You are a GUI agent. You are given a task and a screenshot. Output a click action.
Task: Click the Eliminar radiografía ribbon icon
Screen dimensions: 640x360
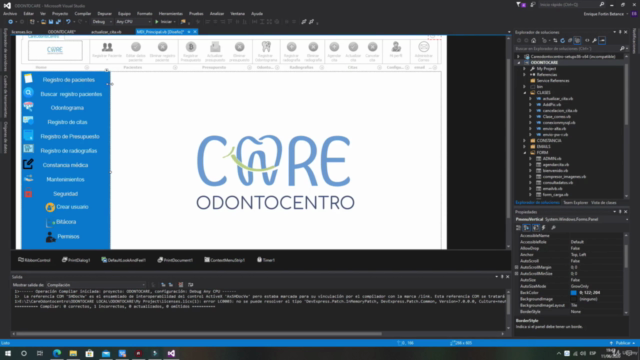pos(313,47)
